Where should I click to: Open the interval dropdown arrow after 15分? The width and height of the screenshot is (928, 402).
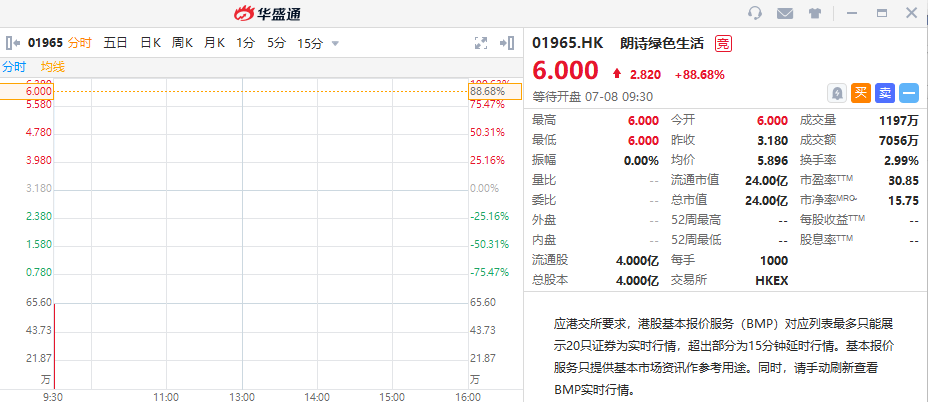(x=335, y=43)
